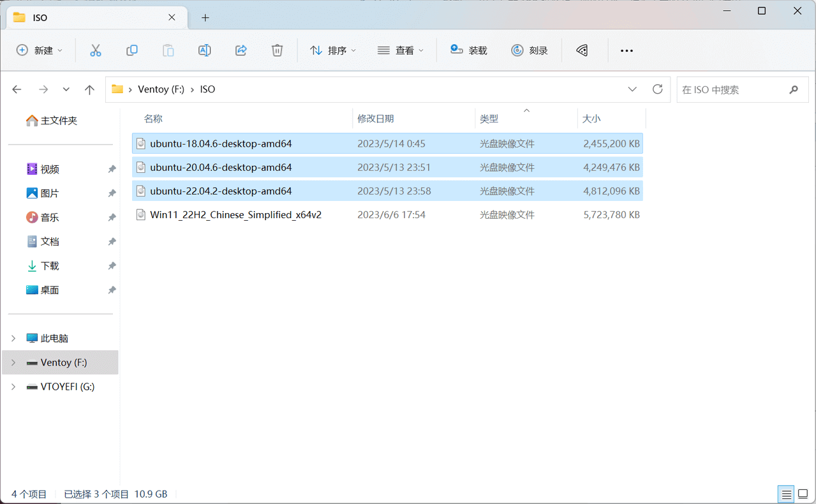Open the 排序 sort dropdown
816x504 pixels.
[x=333, y=50]
